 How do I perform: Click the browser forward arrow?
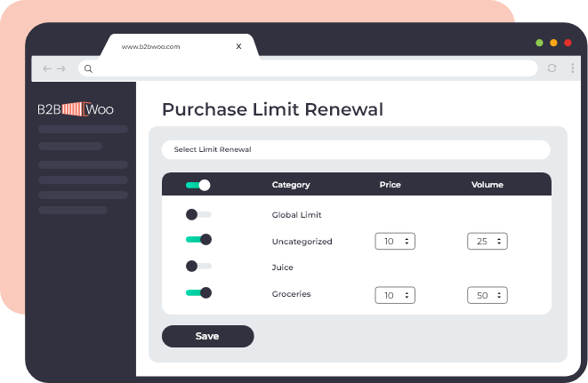[61, 68]
